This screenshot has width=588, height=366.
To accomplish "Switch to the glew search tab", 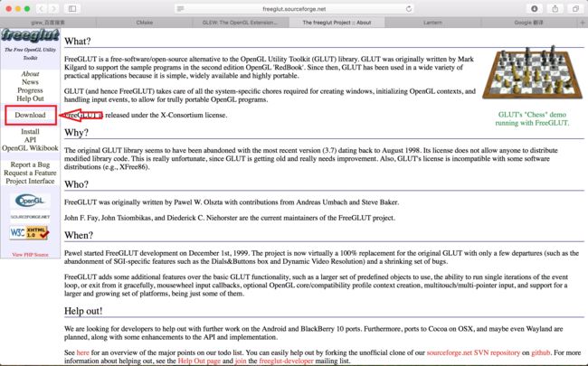I will 48,23.
